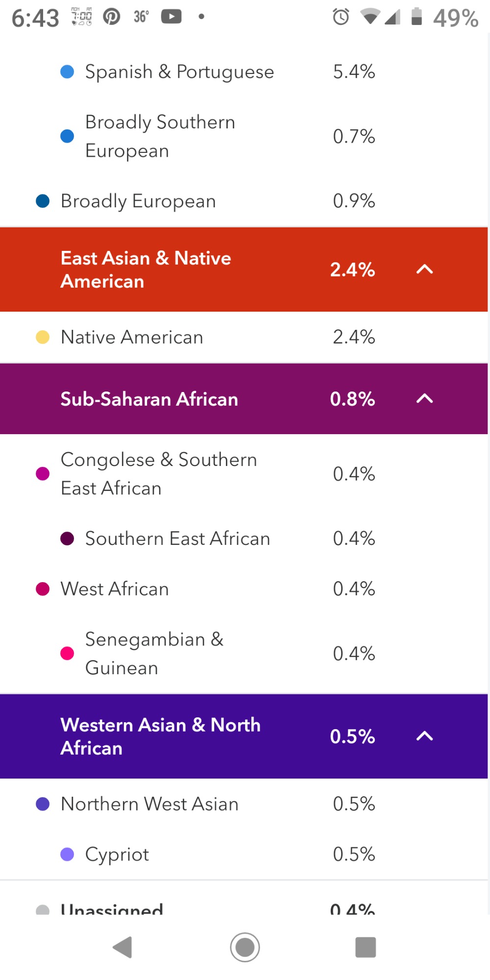Tap the purple Cypriot color dot
The height and width of the screenshot is (980, 490).
pos(67,855)
